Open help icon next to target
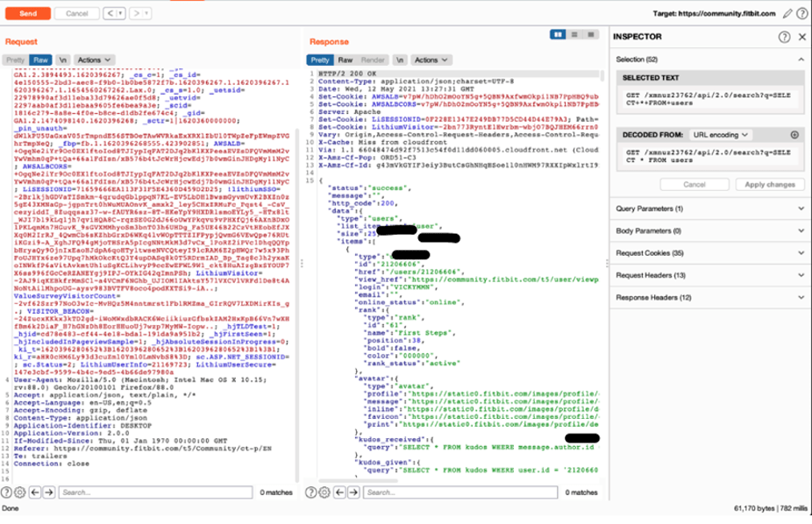 pyautogui.click(x=801, y=14)
